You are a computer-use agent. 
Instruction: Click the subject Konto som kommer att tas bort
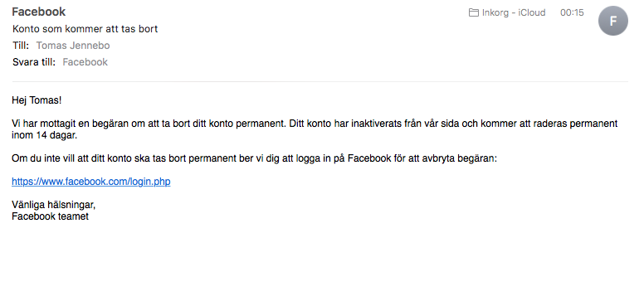pos(85,29)
